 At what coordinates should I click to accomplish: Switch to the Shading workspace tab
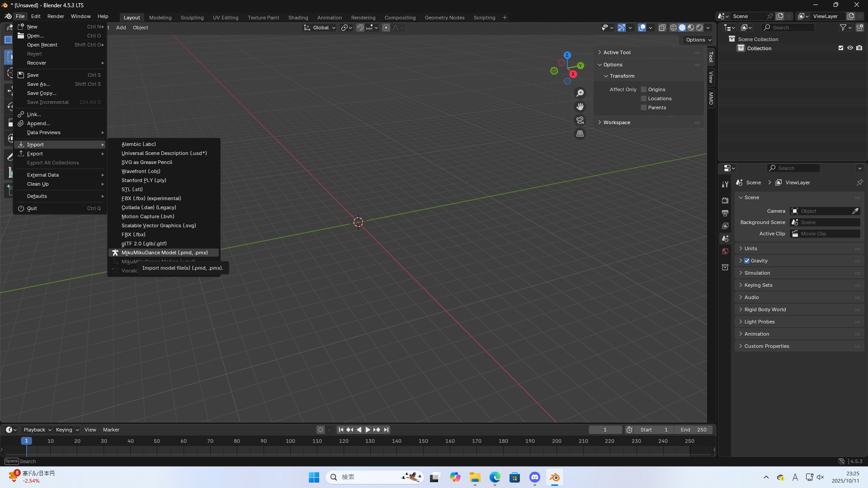298,17
